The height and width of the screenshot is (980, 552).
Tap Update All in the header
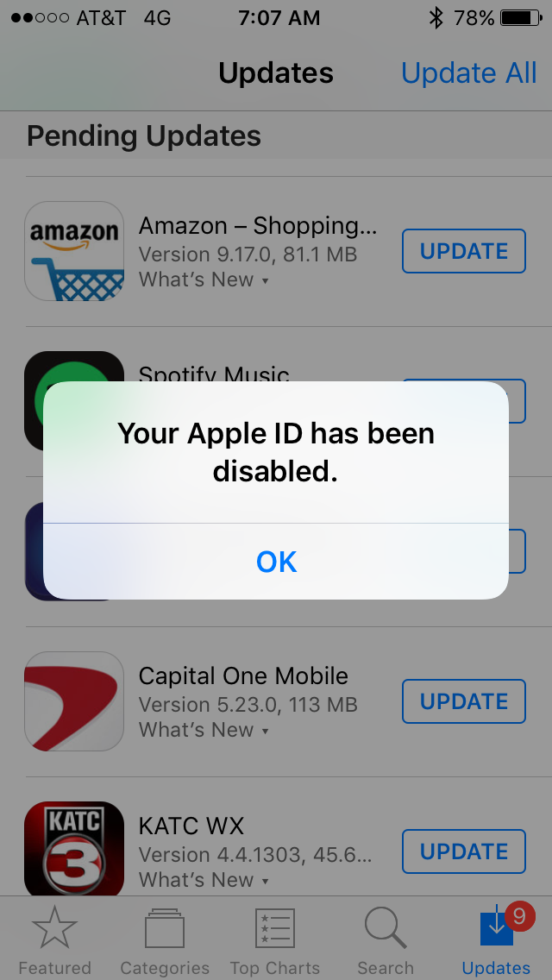point(468,73)
